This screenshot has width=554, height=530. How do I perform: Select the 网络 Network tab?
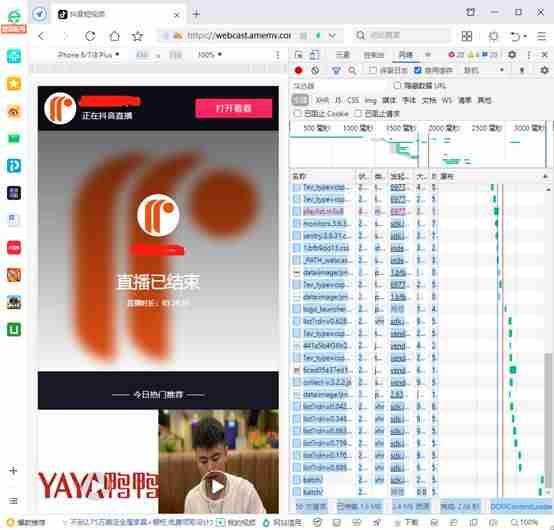[406, 55]
